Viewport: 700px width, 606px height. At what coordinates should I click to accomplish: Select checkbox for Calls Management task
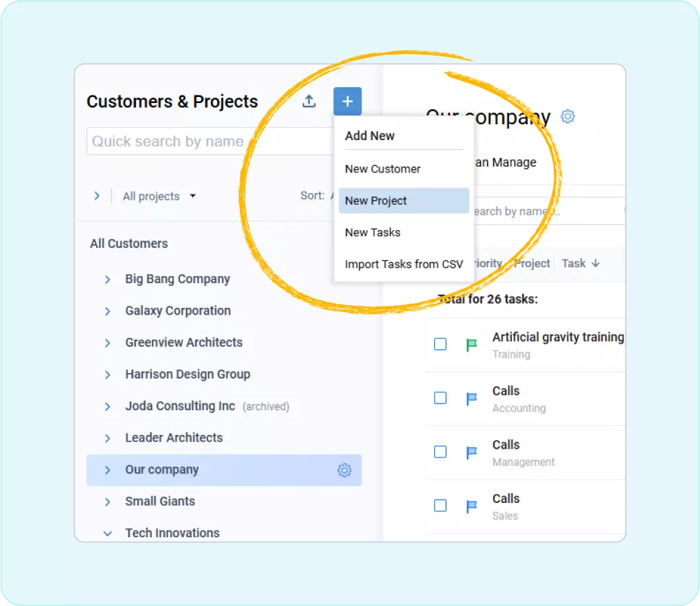(440, 451)
